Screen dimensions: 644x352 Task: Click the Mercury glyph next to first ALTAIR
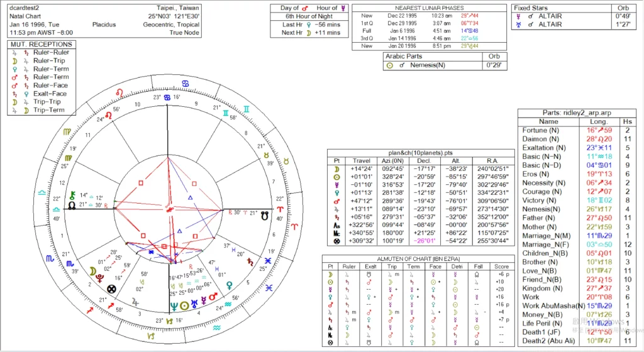518,16
